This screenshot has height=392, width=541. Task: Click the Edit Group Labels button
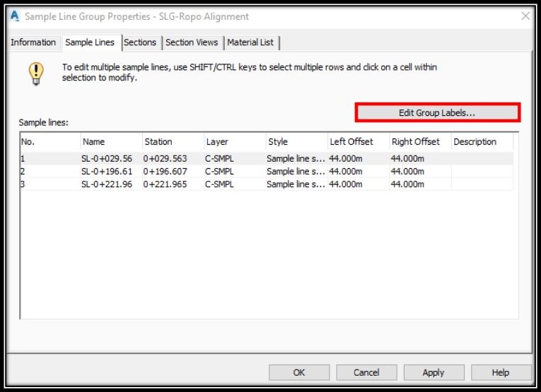437,112
